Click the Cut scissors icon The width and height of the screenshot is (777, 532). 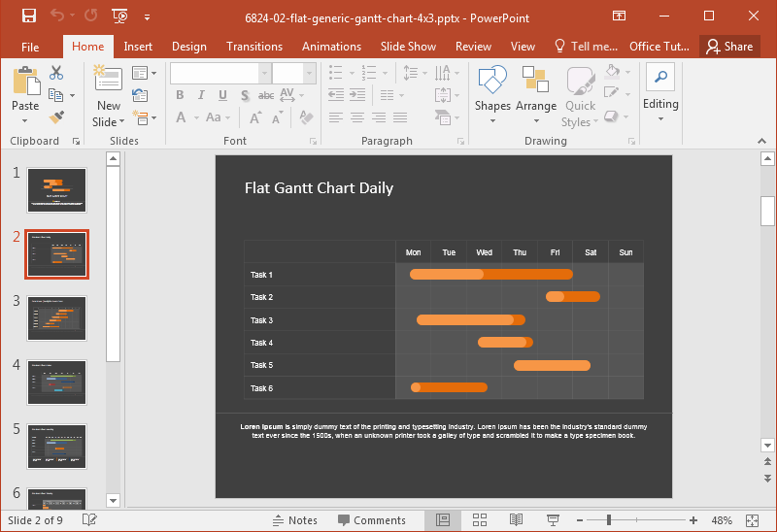click(x=56, y=73)
